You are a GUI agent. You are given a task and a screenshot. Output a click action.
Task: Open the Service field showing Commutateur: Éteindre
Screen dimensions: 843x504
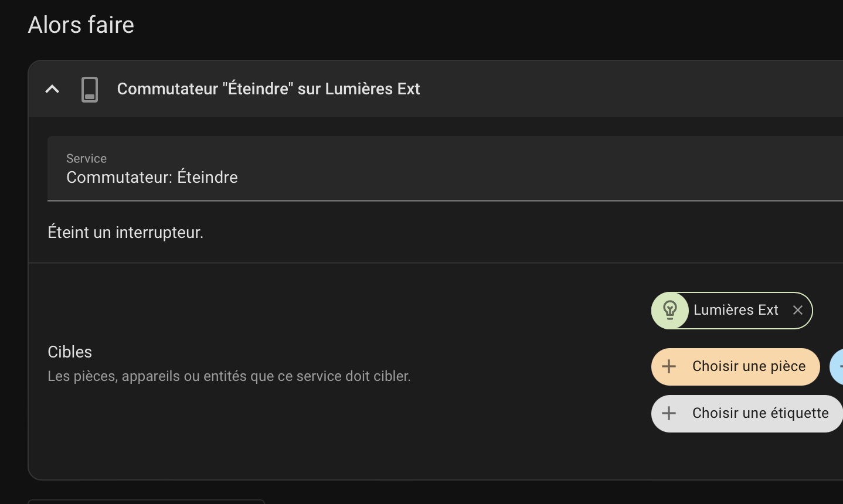click(445, 169)
